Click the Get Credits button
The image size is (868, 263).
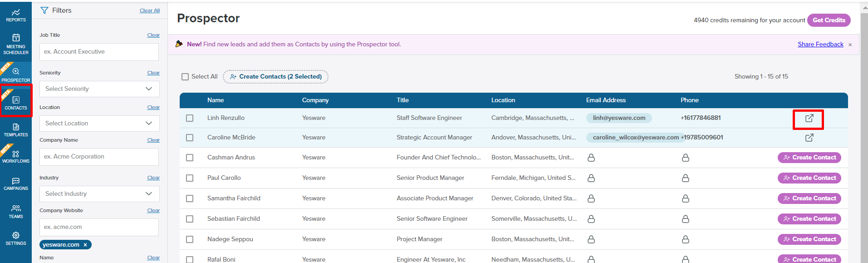coord(829,20)
